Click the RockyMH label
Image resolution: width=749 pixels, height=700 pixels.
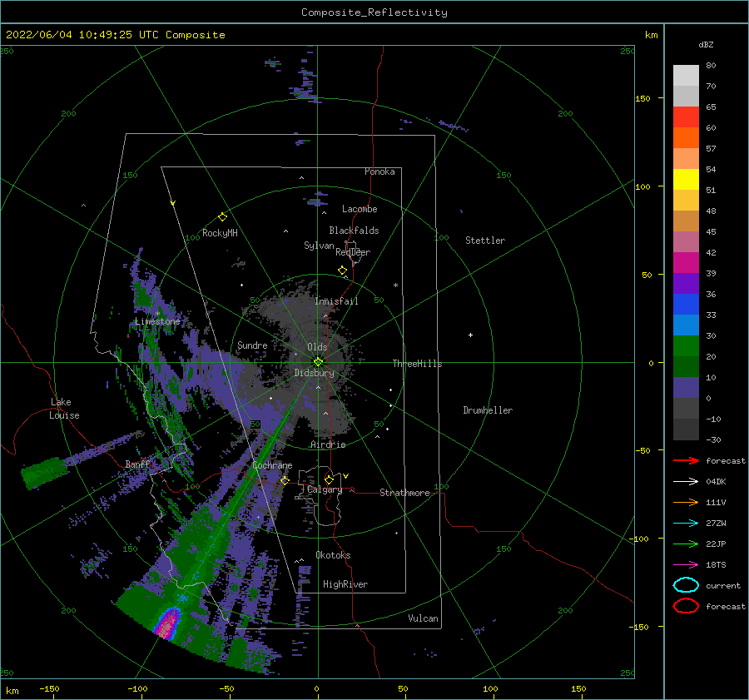(220, 233)
